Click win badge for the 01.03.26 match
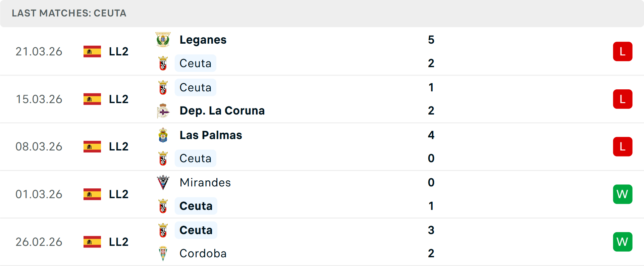The image size is (644, 266). click(x=623, y=194)
